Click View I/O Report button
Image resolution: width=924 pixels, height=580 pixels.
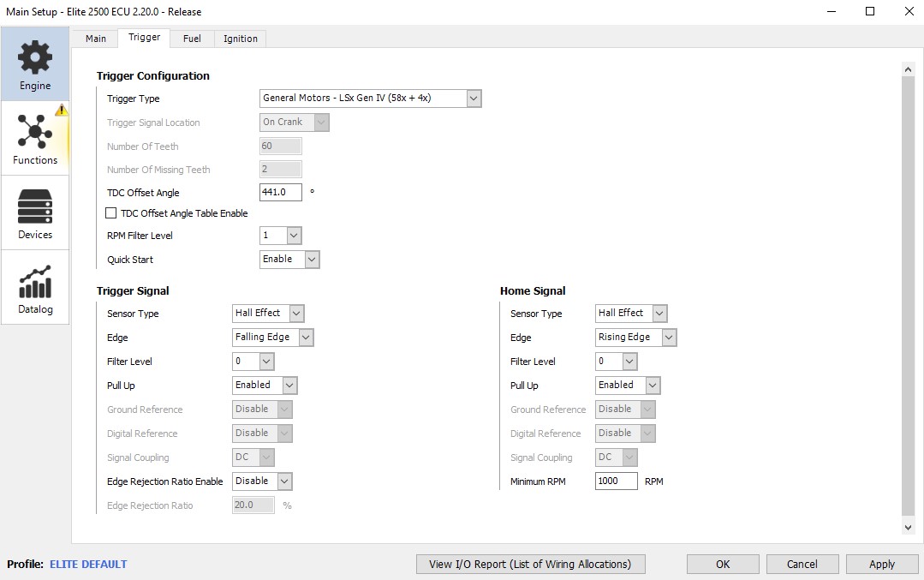click(530, 564)
